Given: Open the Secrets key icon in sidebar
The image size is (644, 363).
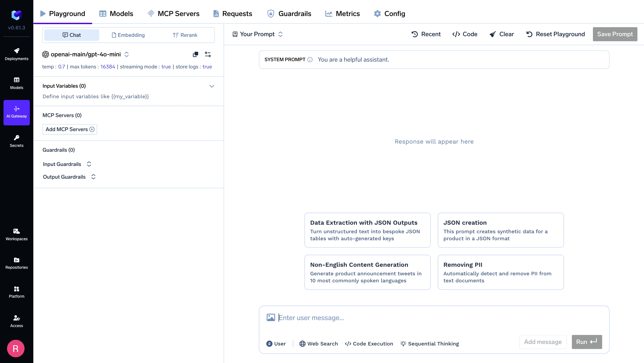Looking at the screenshot, I should (x=16, y=141).
